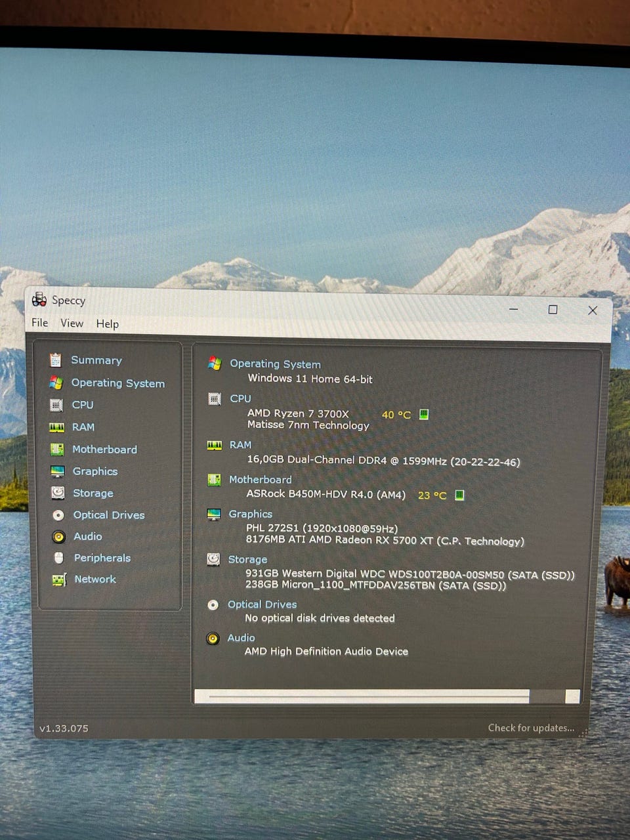
Task: Click Optical Drives heading link in summary
Action: [262, 604]
